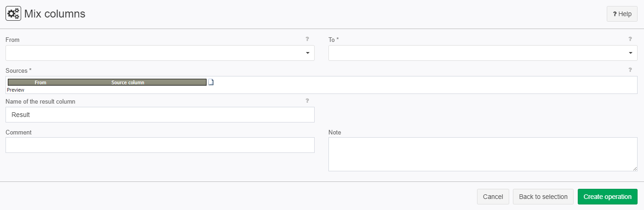Click the Source column table header
The image size is (644, 210).
point(128,82)
